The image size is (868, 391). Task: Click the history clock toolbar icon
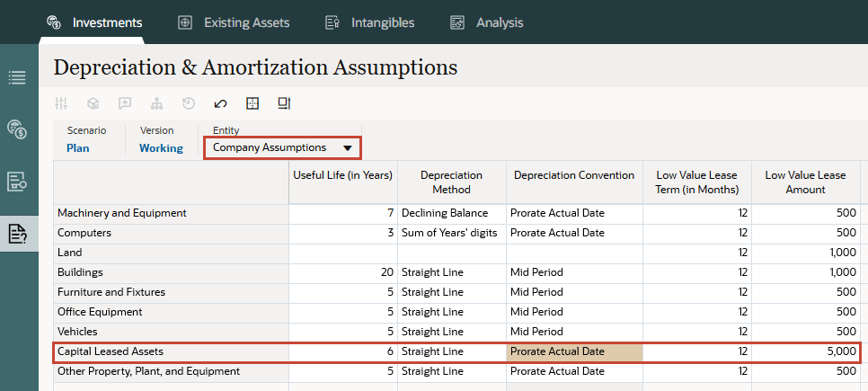click(188, 103)
